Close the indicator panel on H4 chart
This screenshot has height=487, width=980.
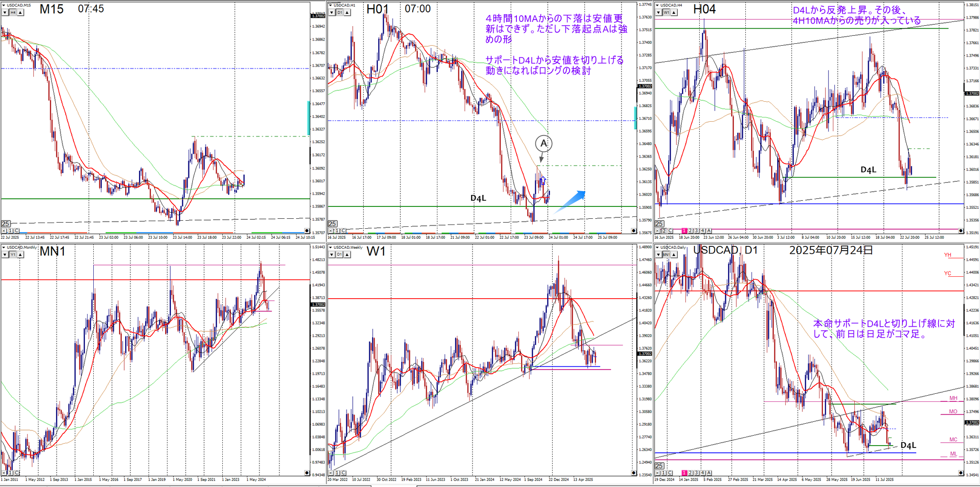pyautogui.click(x=658, y=231)
